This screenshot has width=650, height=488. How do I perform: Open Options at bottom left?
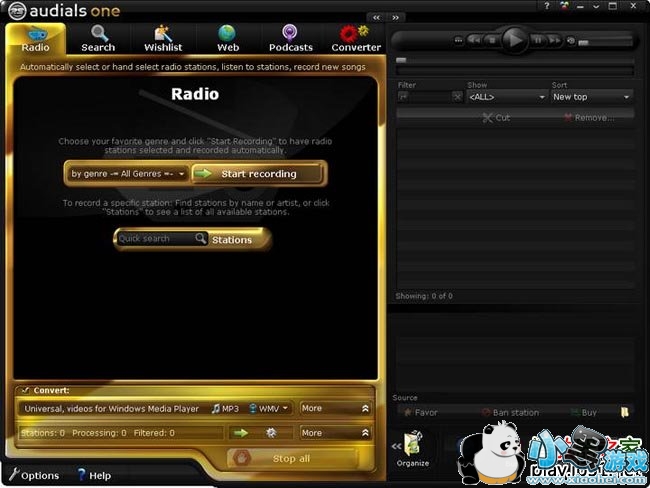pyautogui.click(x=34, y=475)
